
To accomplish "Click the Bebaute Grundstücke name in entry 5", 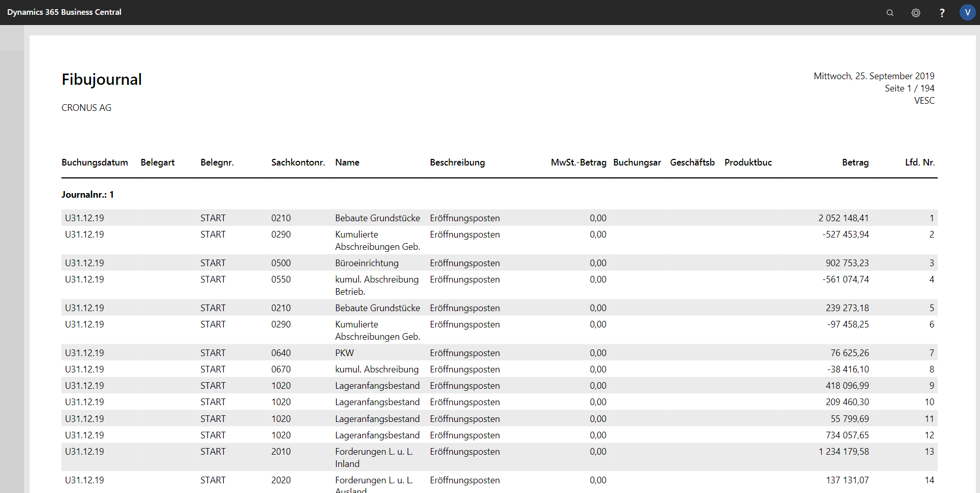I will click(378, 308).
